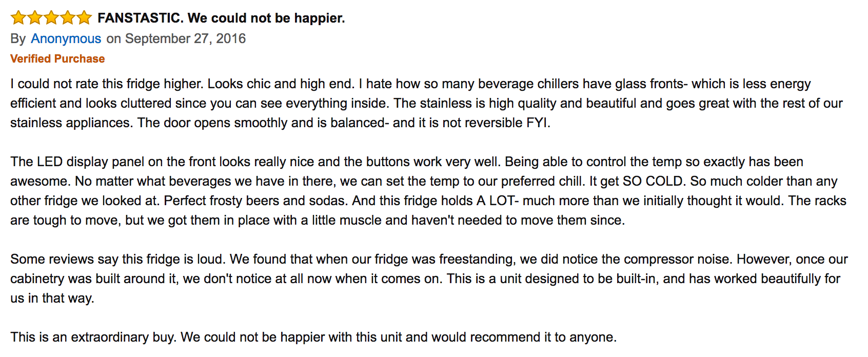Click the paragraph starting 'Some reviews say this fridge'

[429, 279]
